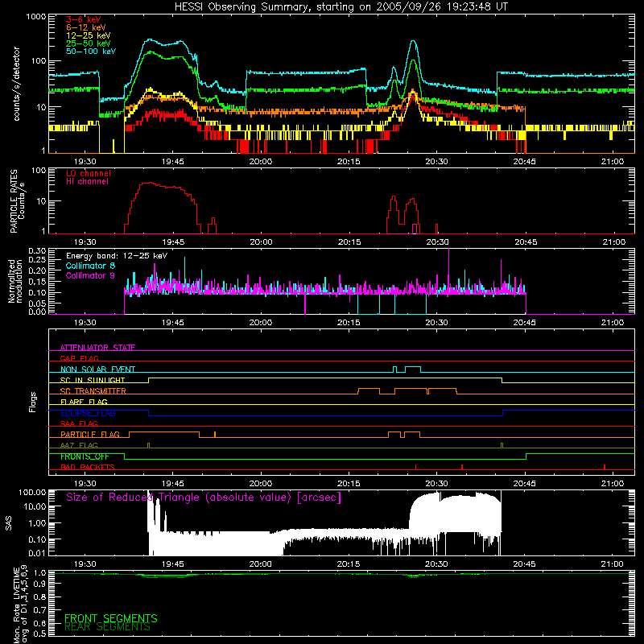Click the "FLARE FLAG" label
Viewport: 644px width, 644px height.
84,402
